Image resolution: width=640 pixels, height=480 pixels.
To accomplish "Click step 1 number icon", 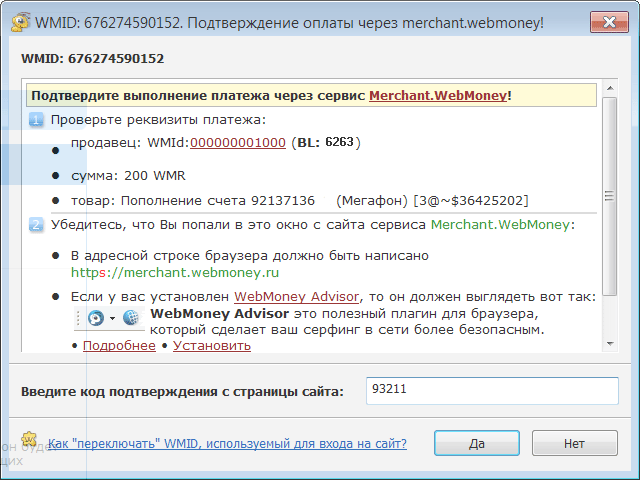I will (36, 120).
